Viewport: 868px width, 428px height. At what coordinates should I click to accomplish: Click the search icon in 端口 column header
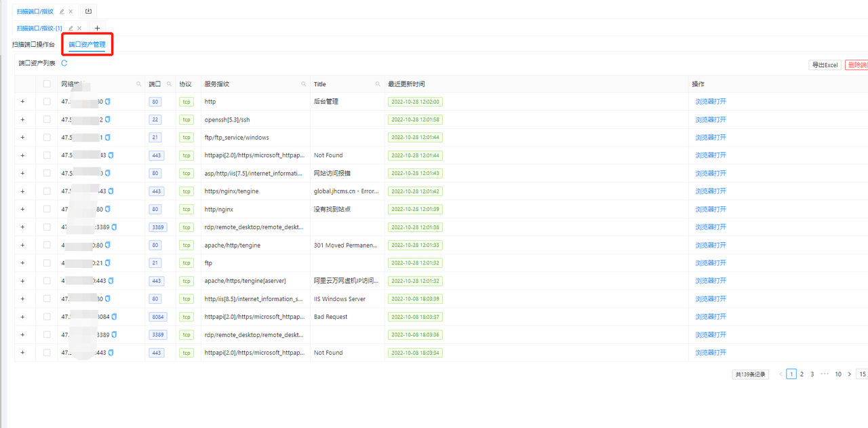coord(169,84)
